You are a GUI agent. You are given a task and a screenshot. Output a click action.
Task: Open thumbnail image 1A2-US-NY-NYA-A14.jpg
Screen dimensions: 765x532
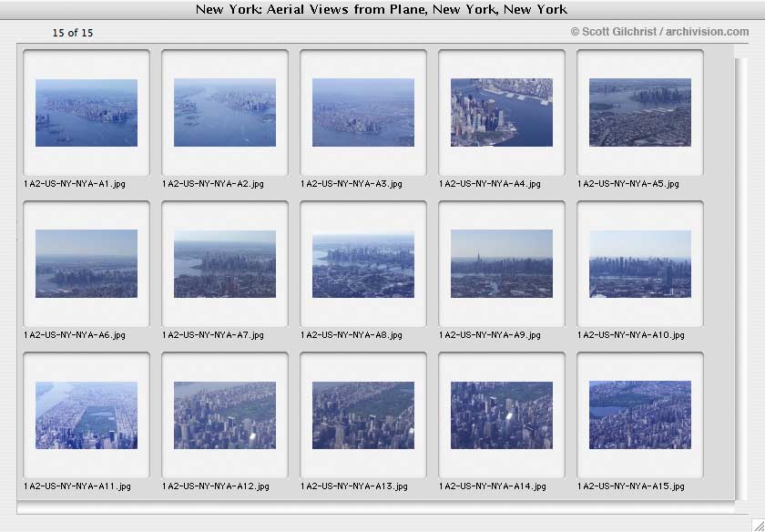click(502, 415)
